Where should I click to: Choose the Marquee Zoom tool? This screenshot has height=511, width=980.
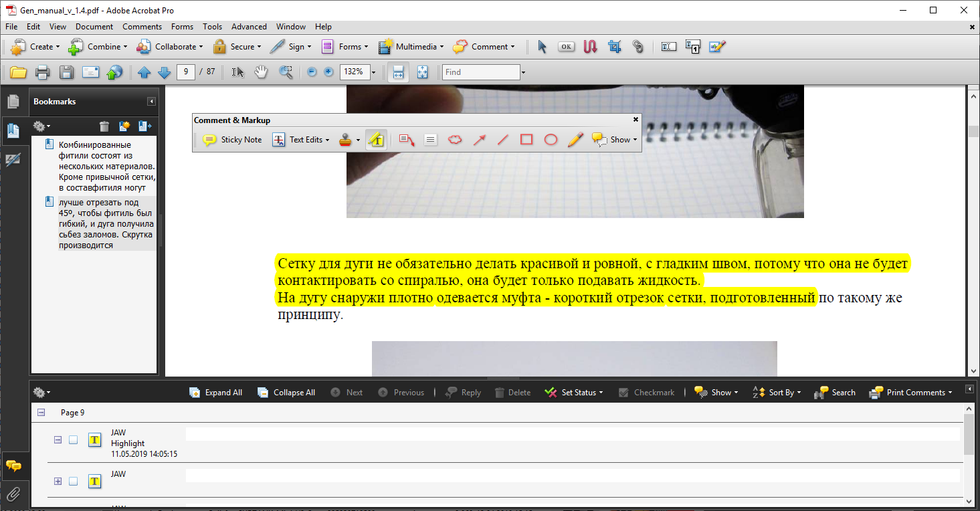(286, 72)
